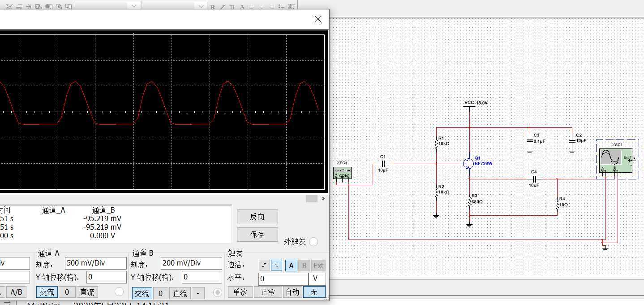Select ground symbol below resistor R3
This screenshot has height=305, width=644.
tap(469, 225)
